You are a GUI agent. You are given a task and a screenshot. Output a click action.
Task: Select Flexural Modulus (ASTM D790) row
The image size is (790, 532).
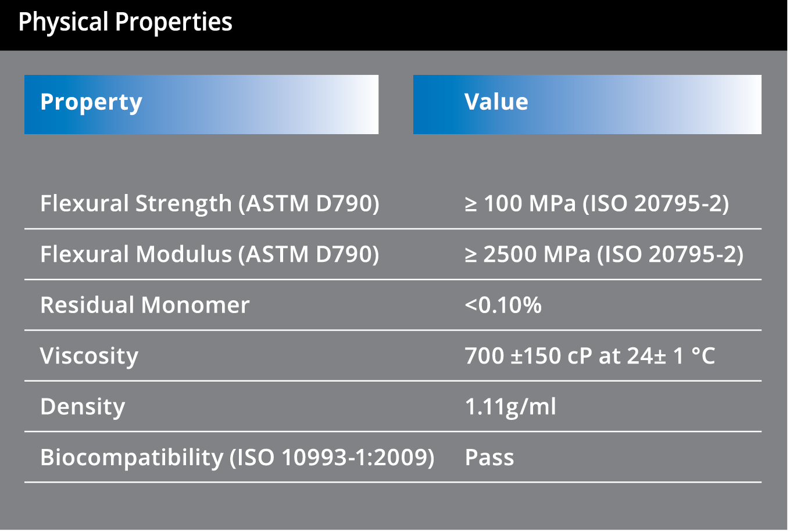(x=393, y=254)
